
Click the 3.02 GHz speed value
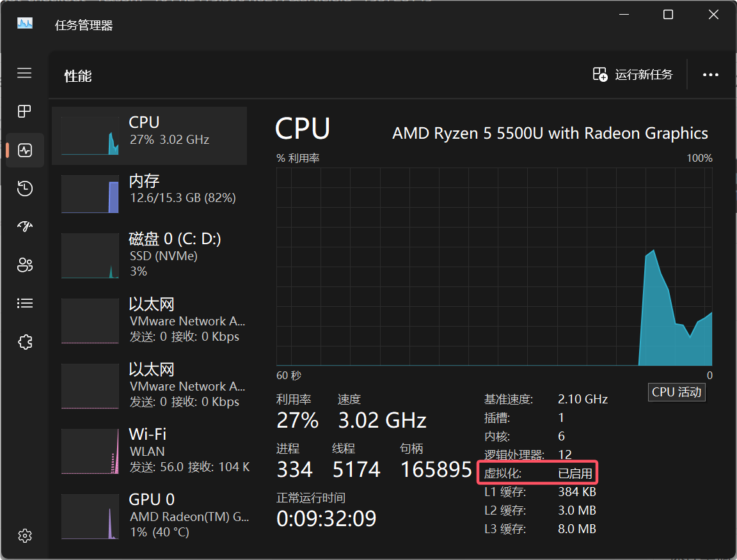click(382, 421)
